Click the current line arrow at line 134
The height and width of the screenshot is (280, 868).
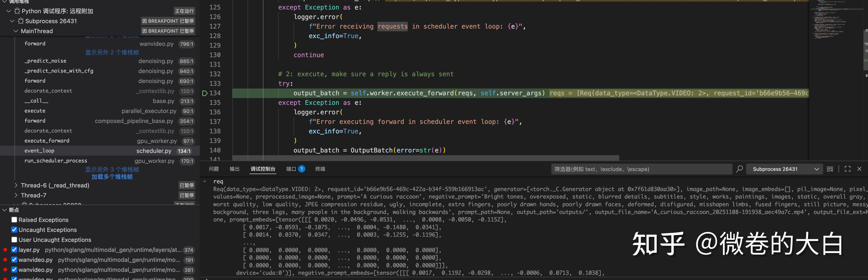205,93
